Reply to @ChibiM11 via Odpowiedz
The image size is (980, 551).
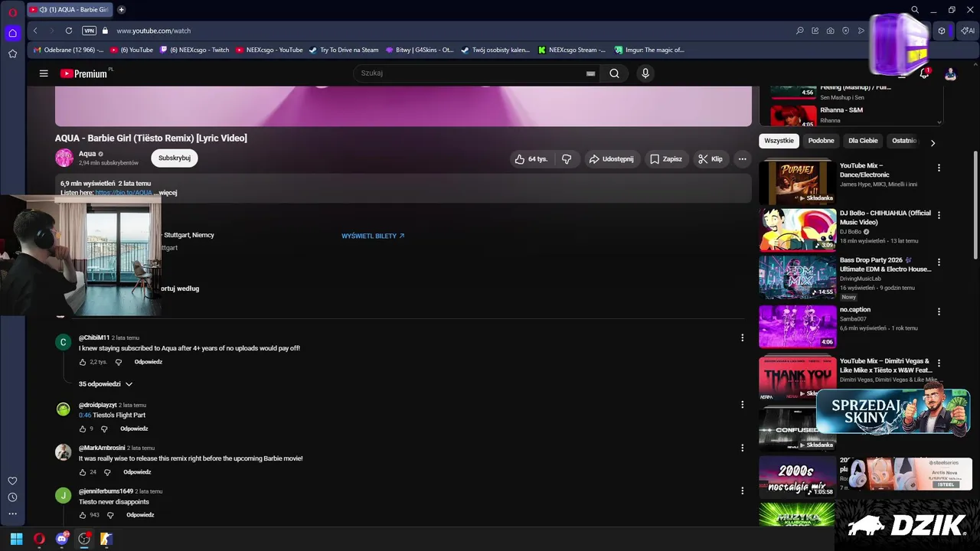point(149,362)
